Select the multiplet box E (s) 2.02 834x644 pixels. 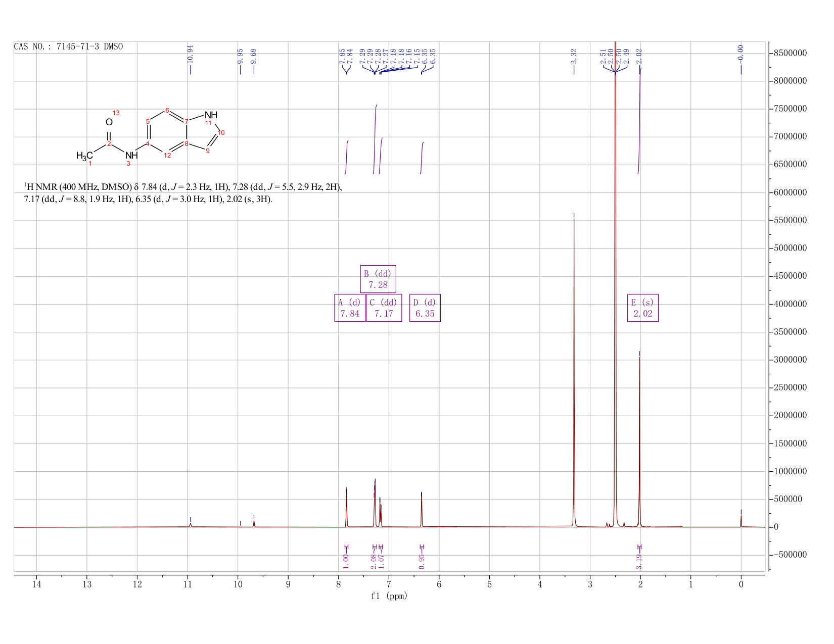tap(643, 308)
